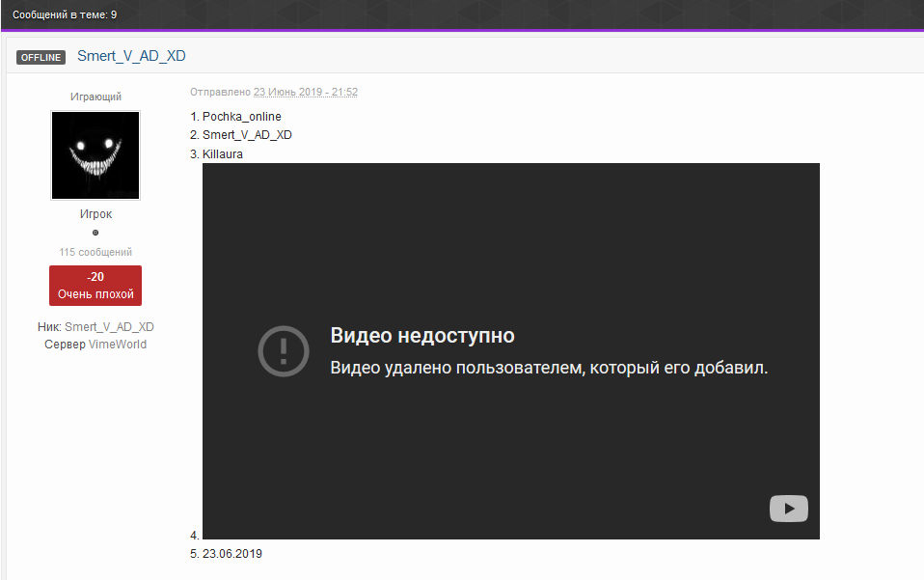
Task: Click the Игрок rank label
Action: coord(95,214)
